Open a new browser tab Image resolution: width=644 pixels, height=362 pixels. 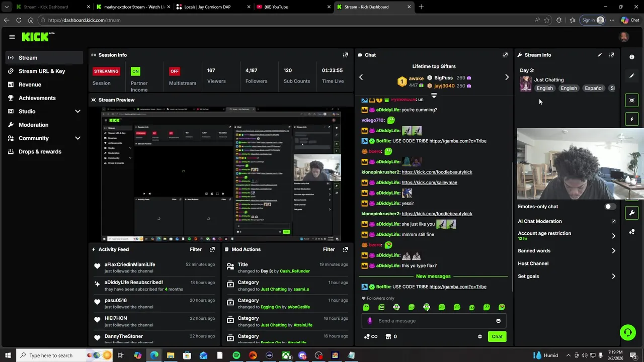tap(421, 7)
